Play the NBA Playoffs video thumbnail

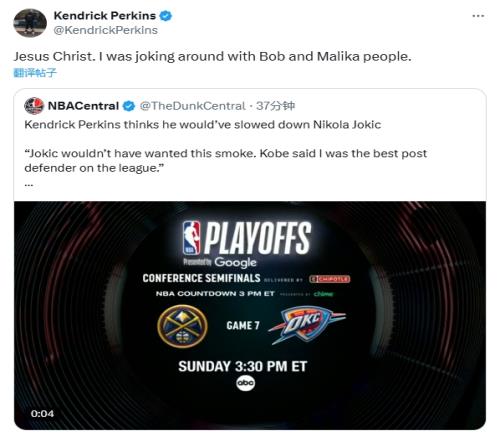click(250, 315)
